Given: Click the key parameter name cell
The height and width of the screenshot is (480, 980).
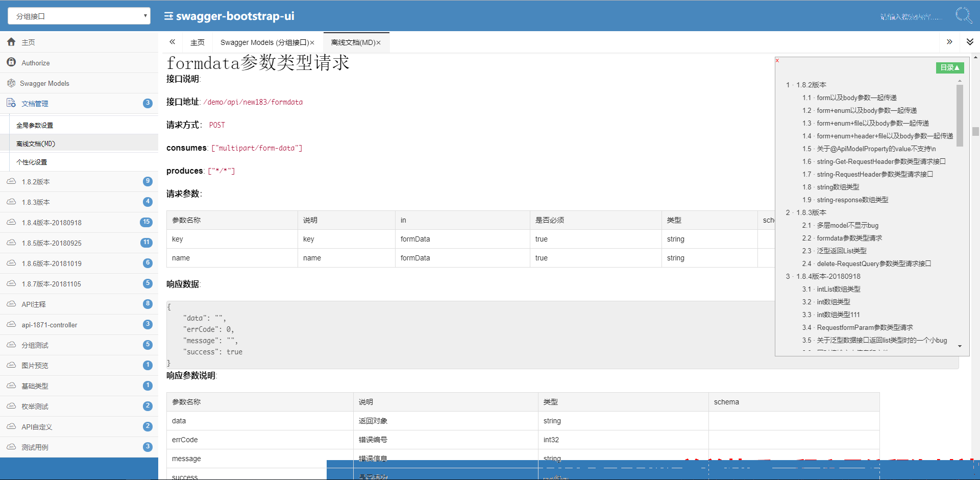Looking at the screenshot, I should click(x=232, y=239).
